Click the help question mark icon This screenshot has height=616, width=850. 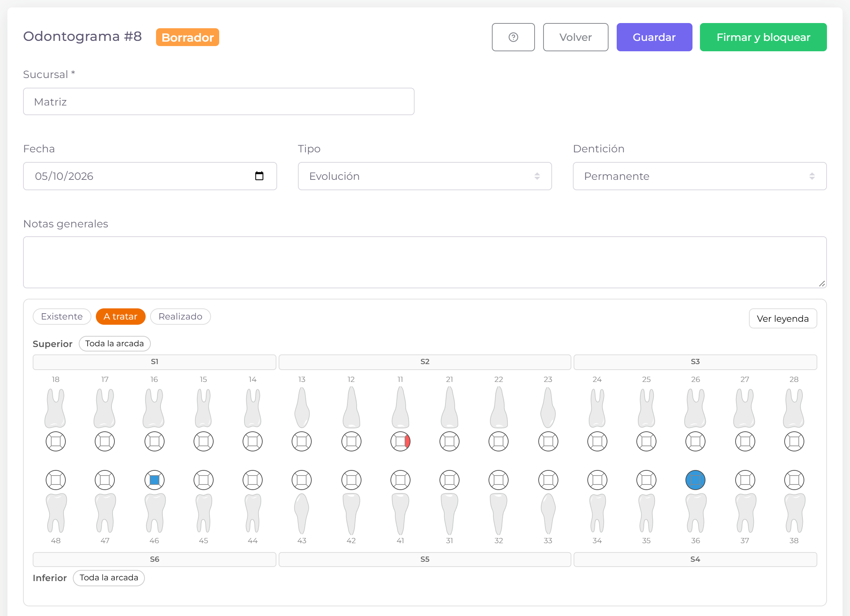(x=513, y=37)
